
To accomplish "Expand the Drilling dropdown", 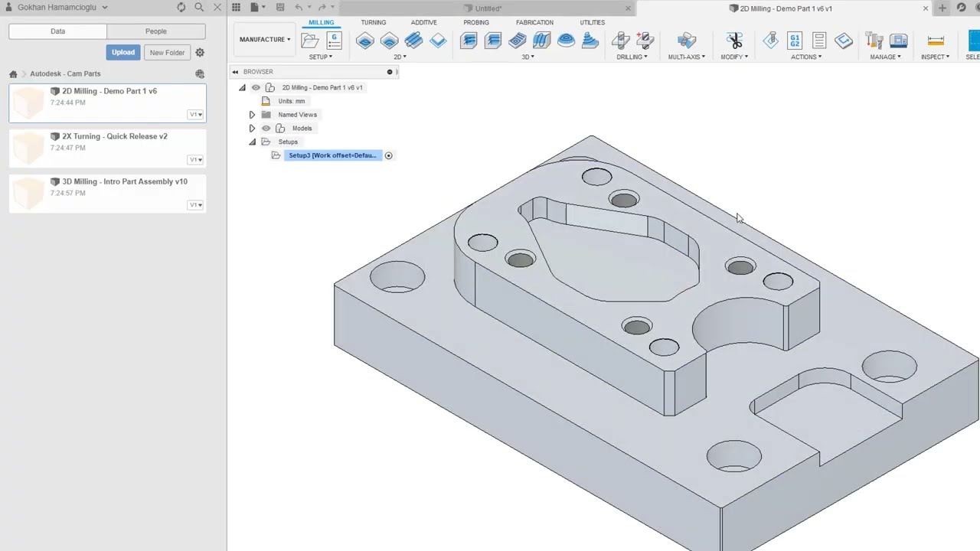I will pos(632,57).
